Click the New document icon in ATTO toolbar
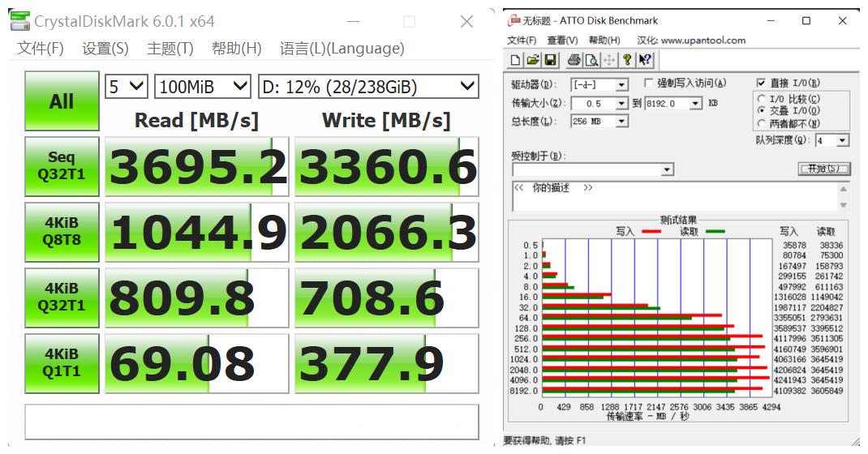This screenshot has width=868, height=454. (515, 60)
